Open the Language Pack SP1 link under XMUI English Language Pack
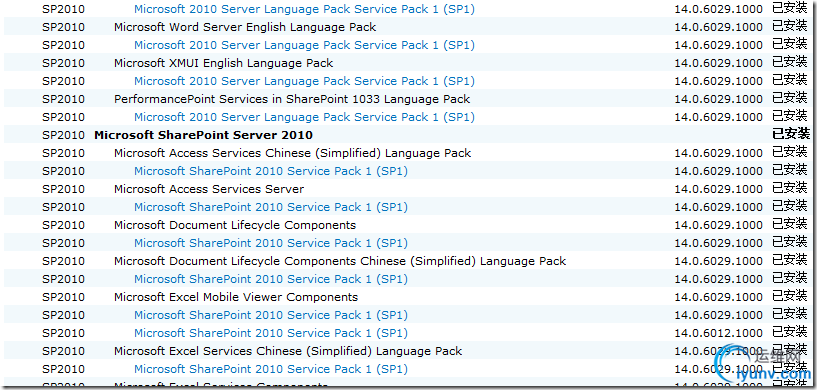The height and width of the screenshot is (390, 817). point(304,81)
